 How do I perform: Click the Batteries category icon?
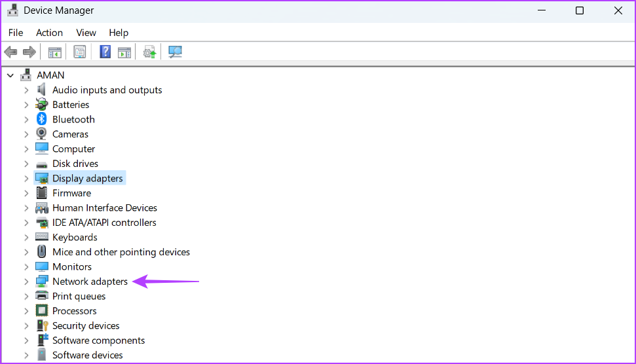pyautogui.click(x=41, y=105)
